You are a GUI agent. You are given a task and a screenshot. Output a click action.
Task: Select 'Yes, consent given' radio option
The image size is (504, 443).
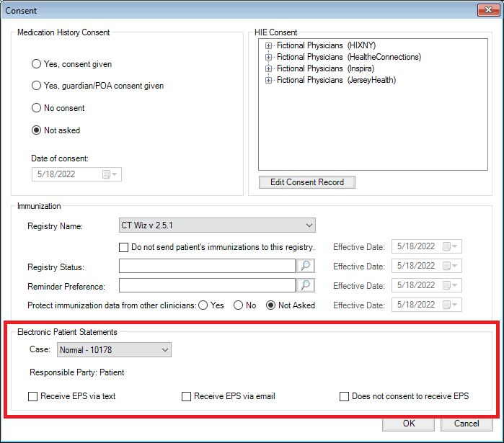pyautogui.click(x=37, y=64)
